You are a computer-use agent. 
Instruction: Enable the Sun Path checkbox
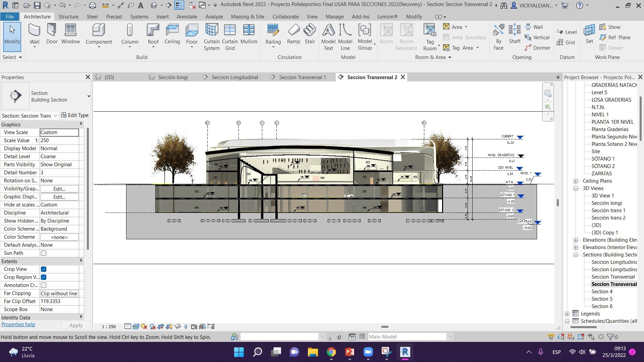(44, 253)
